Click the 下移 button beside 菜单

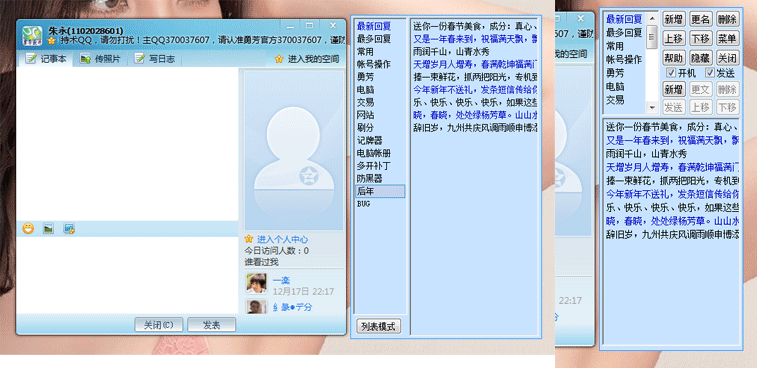pyautogui.click(x=700, y=39)
